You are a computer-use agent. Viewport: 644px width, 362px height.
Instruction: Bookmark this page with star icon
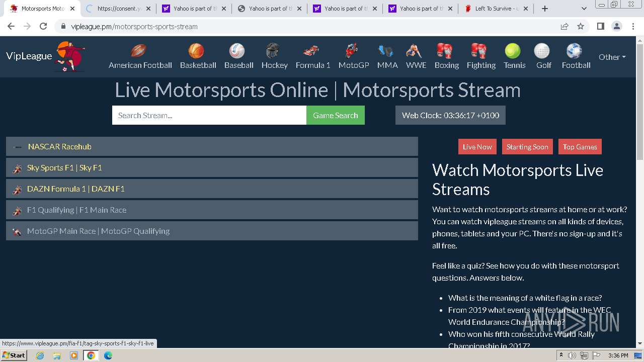581,26
